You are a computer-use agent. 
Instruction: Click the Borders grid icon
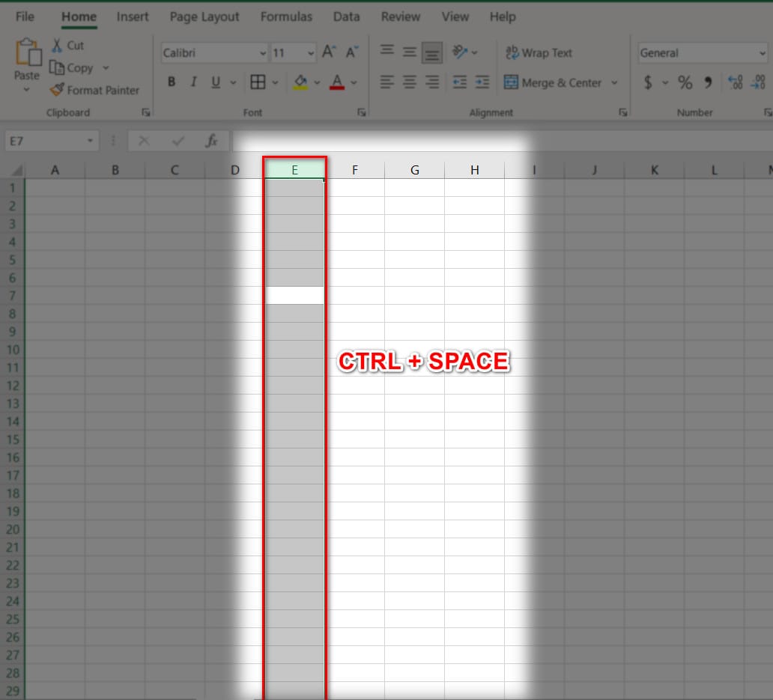(258, 82)
